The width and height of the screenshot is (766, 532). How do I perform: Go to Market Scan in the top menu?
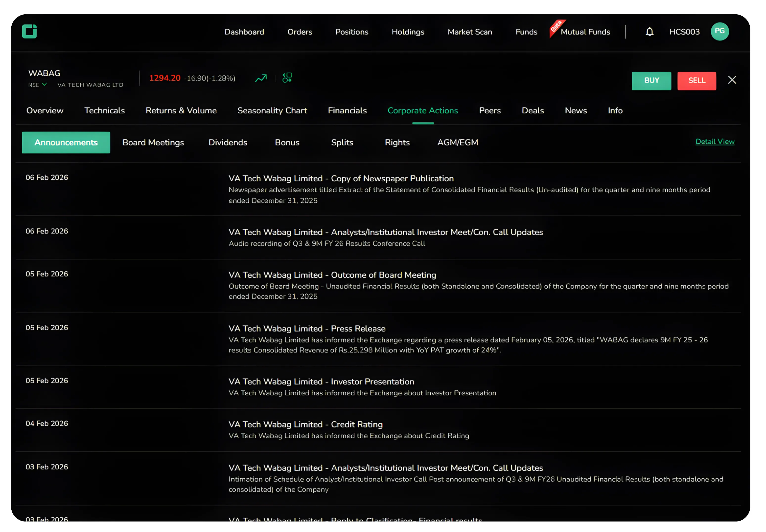coord(470,32)
